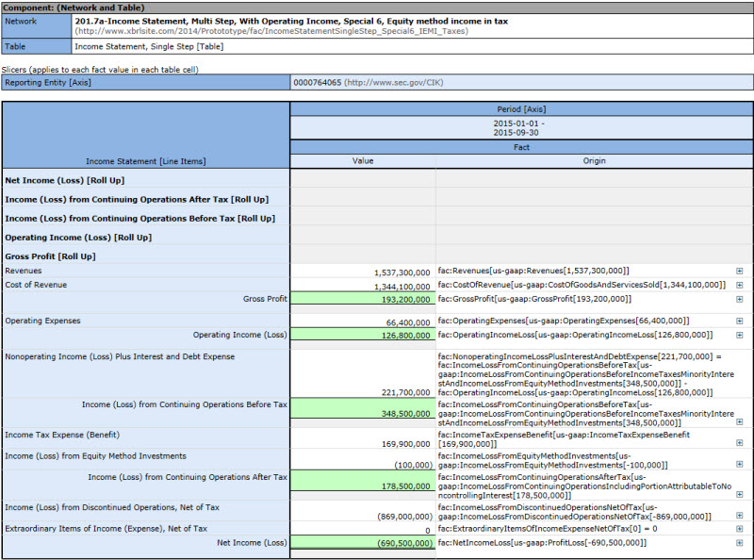Image resolution: width=754 pixels, height=560 pixels.
Task: Select the 66,400,000 Operating Expenses value
Action: click(363, 321)
